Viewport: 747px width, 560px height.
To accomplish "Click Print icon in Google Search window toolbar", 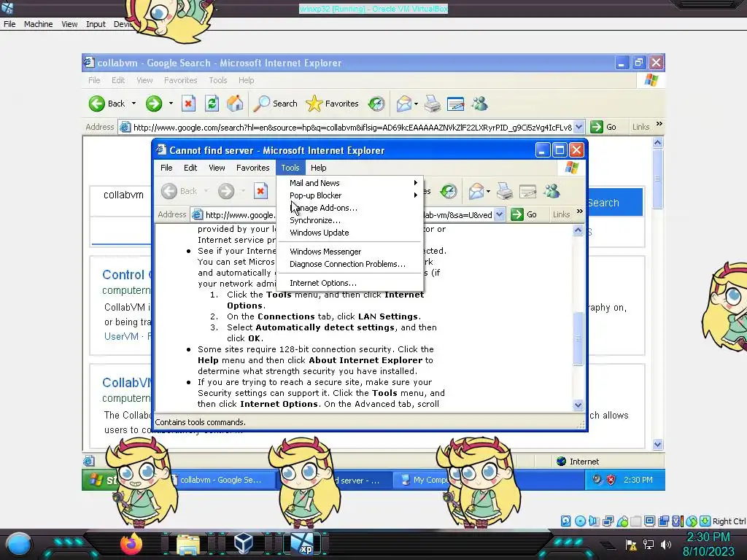I will point(432,104).
